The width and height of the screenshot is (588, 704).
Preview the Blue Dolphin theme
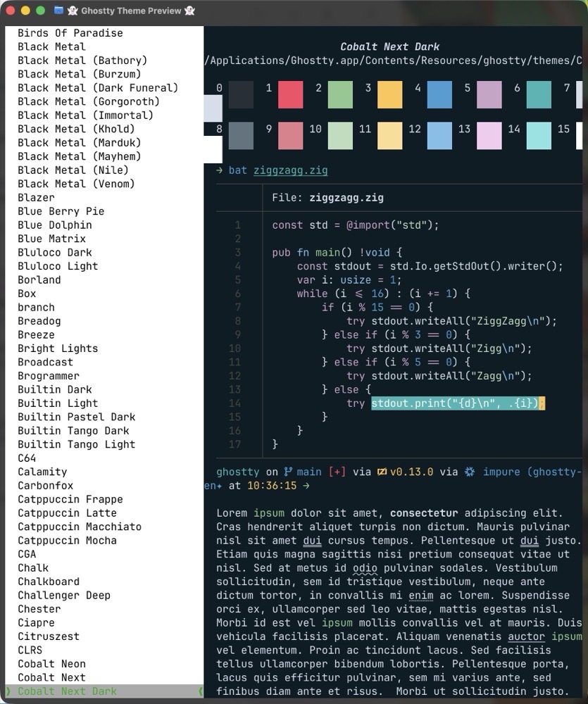(x=55, y=225)
